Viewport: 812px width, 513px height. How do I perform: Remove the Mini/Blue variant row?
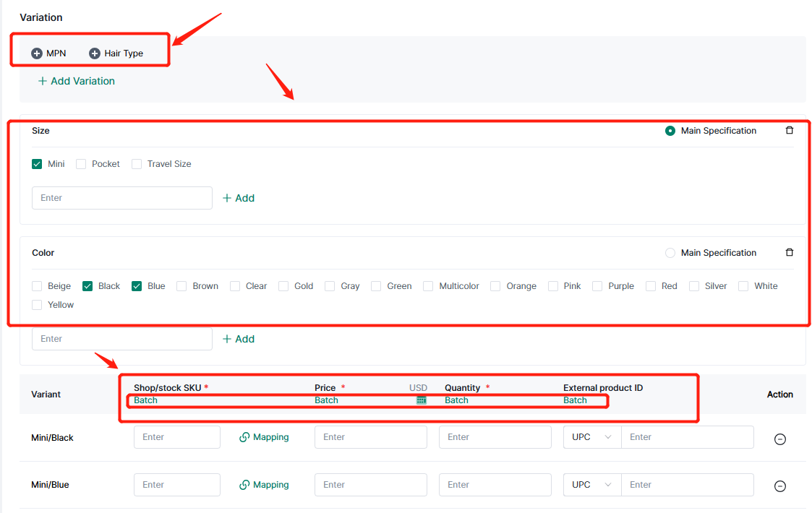pos(779,486)
